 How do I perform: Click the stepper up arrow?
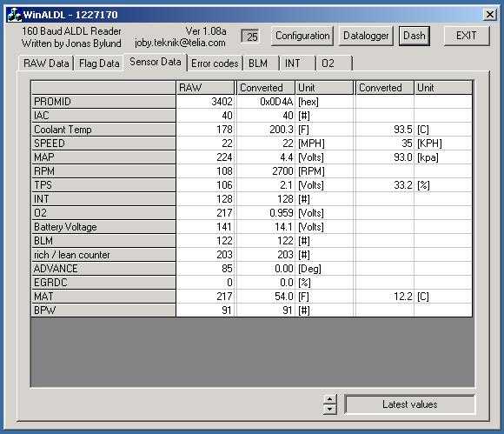[329, 399]
